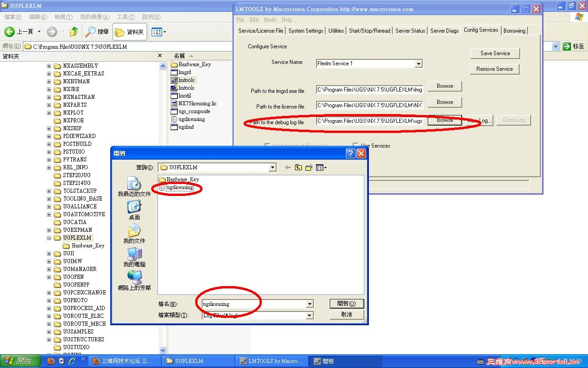Browse for the license file path
Screen dimensions: 588x368
click(x=445, y=102)
